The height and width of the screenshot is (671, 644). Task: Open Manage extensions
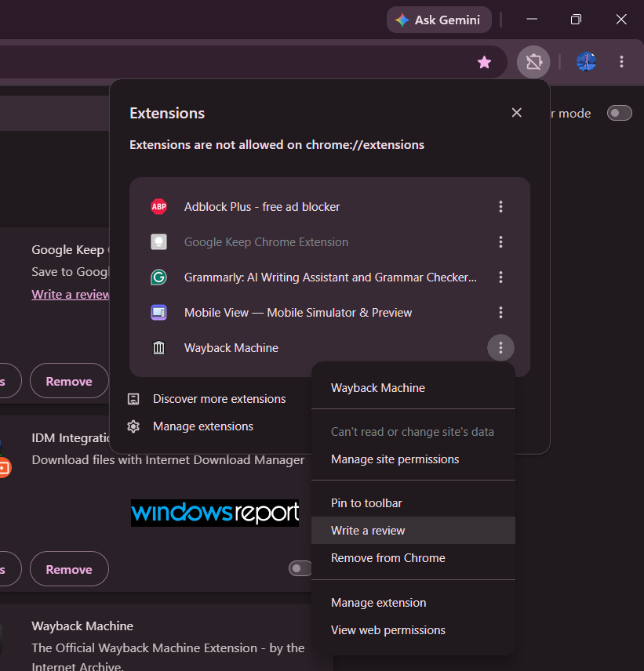coord(203,426)
